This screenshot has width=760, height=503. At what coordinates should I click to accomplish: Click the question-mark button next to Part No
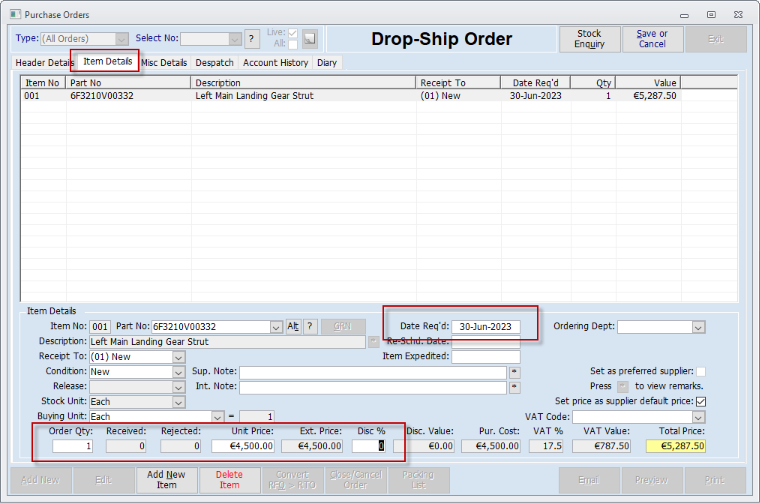[310, 327]
